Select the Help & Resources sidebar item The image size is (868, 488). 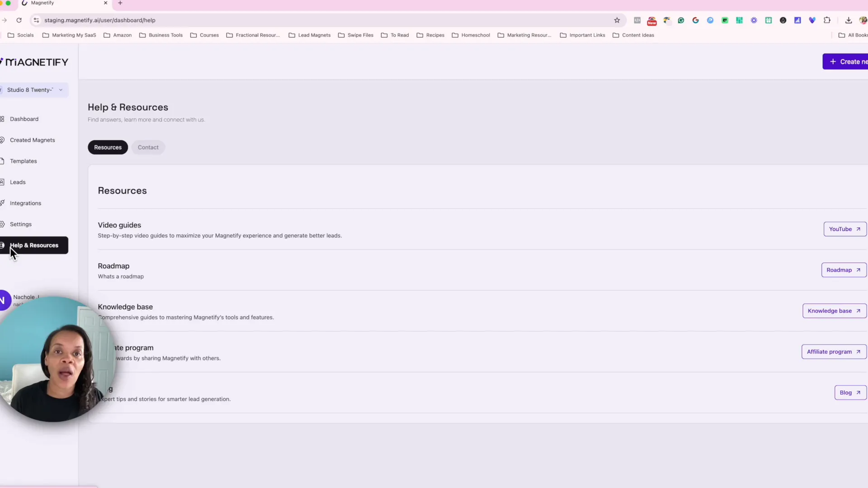[x=34, y=245]
